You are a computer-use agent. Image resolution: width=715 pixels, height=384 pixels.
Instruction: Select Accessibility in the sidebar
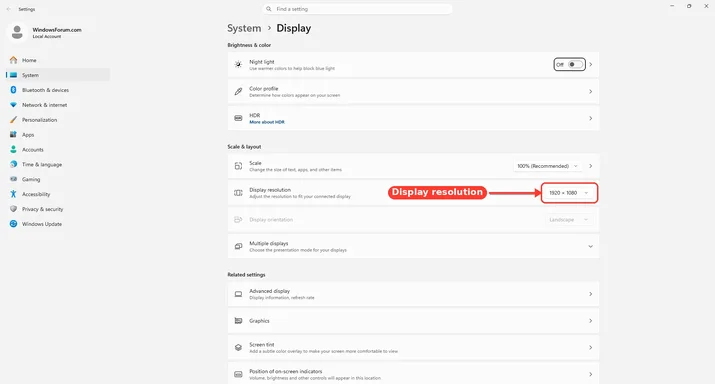(58, 194)
